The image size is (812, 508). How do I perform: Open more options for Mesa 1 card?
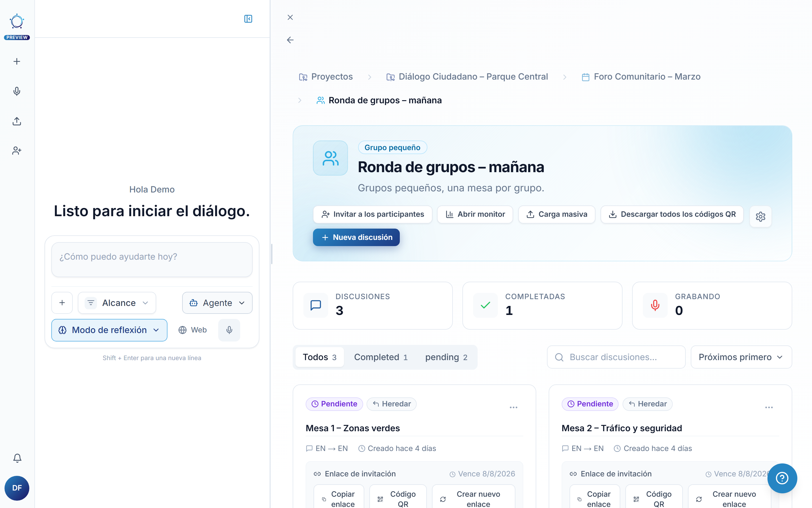[x=513, y=407]
